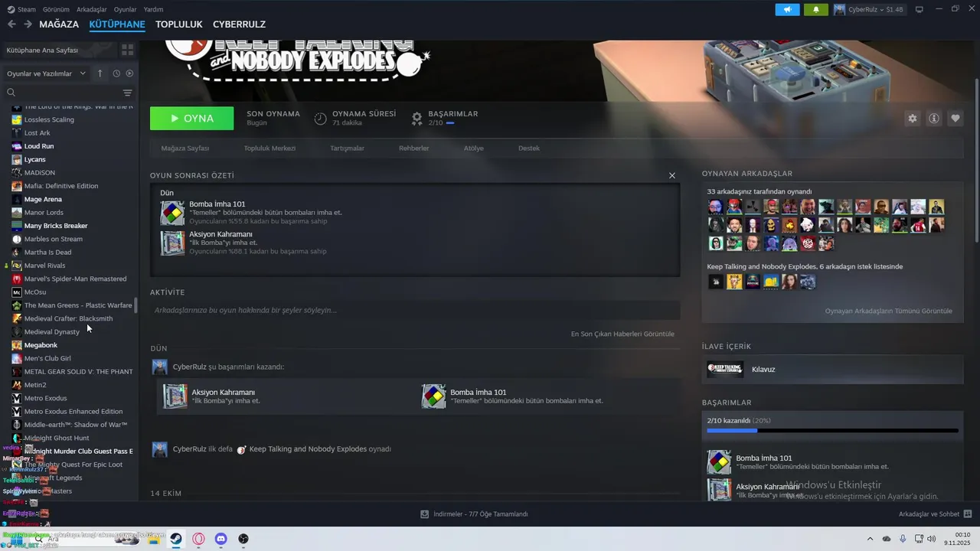The height and width of the screenshot is (551, 980).
Task: Switch library to grid view icon
Action: click(x=127, y=50)
